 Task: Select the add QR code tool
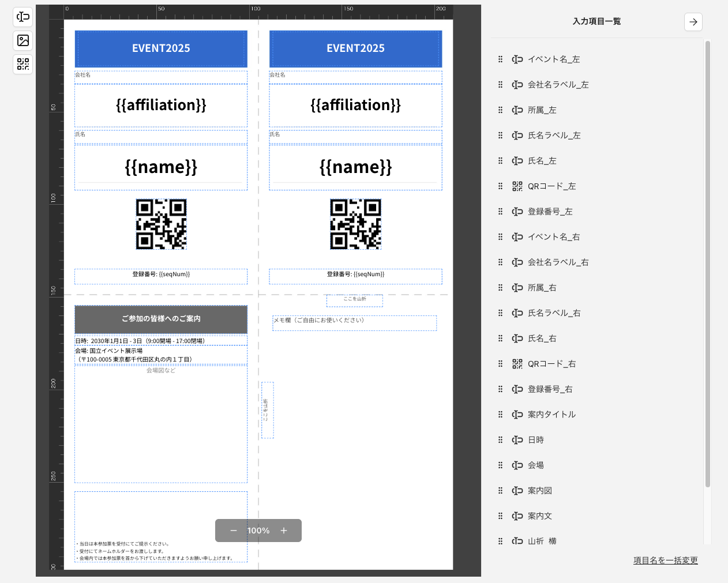23,64
